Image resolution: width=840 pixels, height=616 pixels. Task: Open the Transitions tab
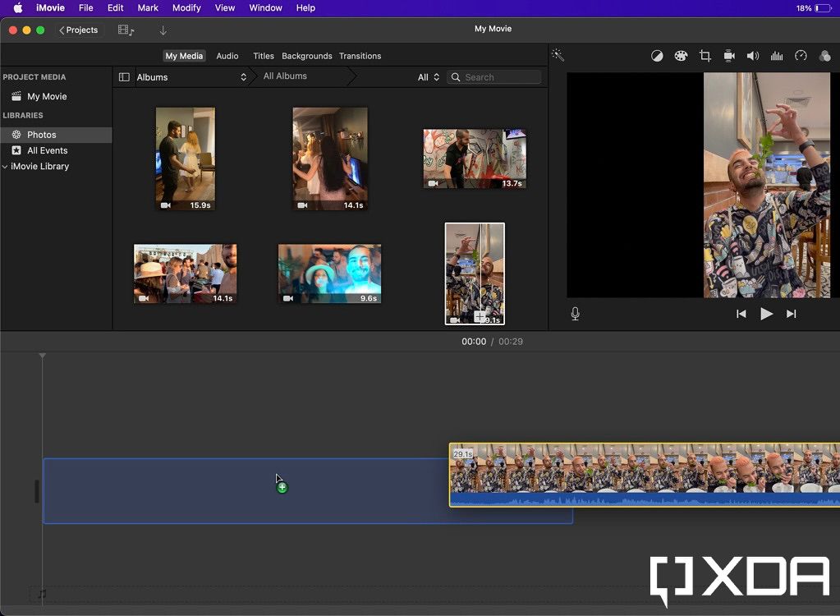coord(360,56)
